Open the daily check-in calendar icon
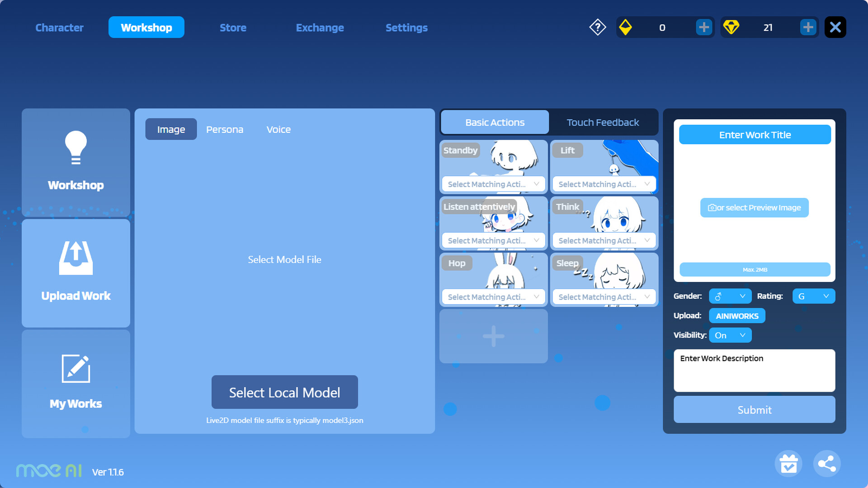The height and width of the screenshot is (488, 868). coord(788,464)
